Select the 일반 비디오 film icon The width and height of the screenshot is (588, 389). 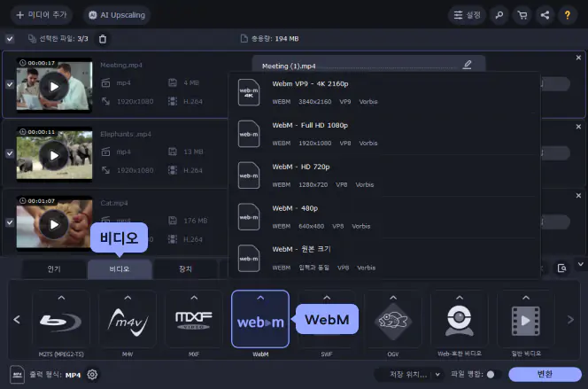point(526,322)
